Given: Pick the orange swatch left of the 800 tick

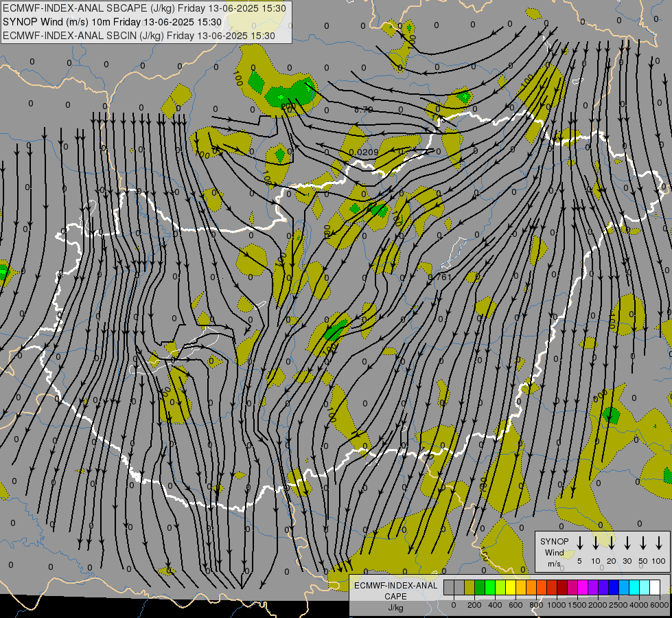Looking at the screenshot, I should 531,587.
